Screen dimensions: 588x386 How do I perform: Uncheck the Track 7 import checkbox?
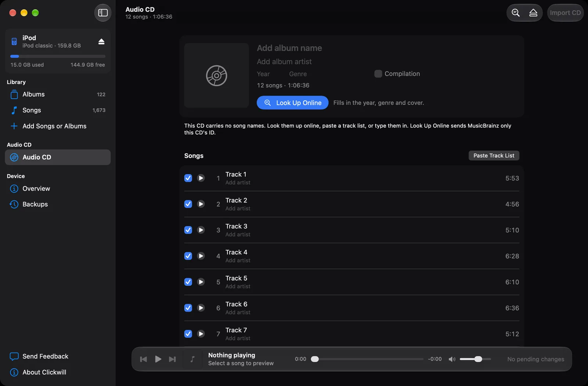(x=188, y=334)
